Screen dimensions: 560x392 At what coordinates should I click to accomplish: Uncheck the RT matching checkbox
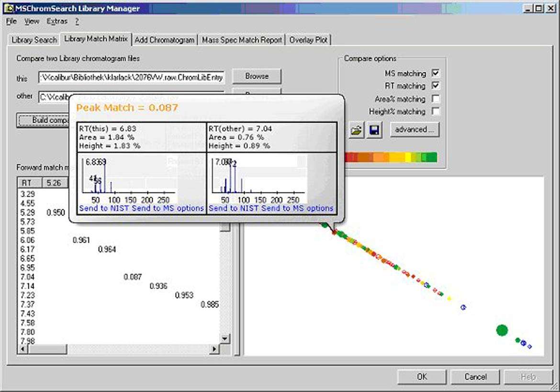pyautogui.click(x=436, y=86)
